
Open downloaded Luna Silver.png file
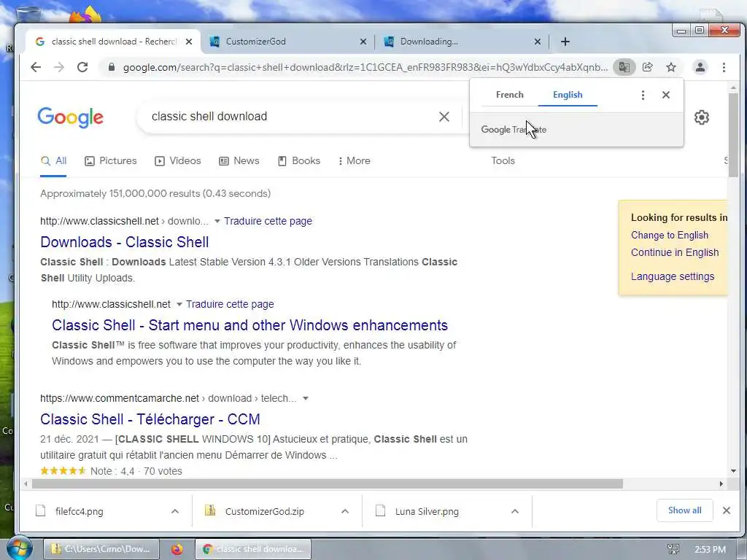point(427,511)
